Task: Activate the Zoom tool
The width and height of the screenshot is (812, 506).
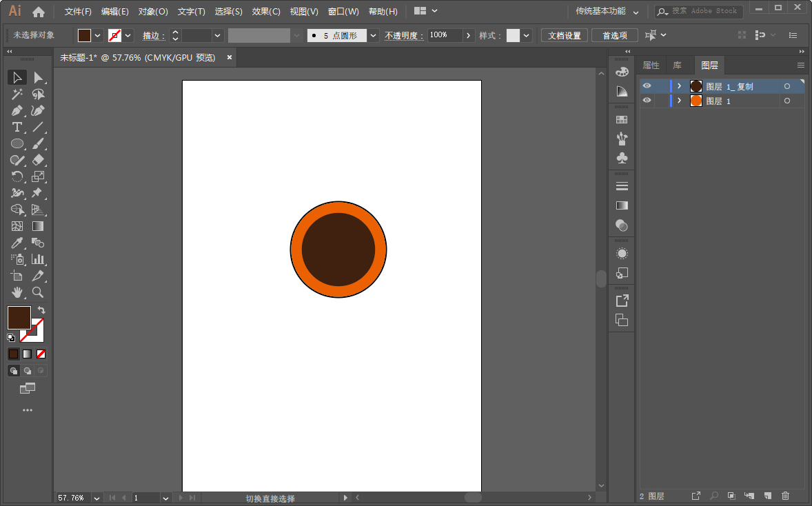Action: tap(38, 292)
